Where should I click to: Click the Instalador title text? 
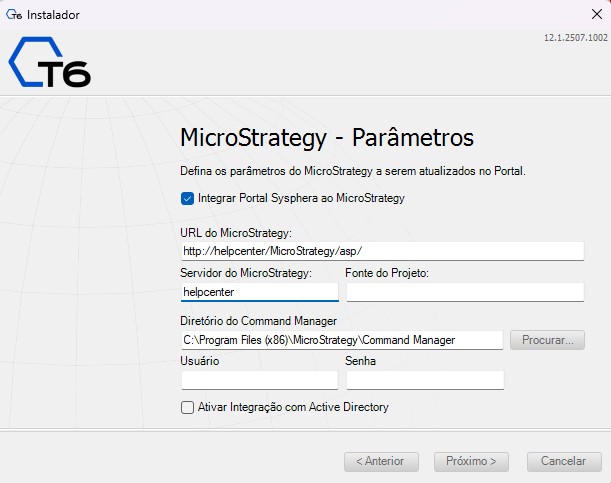tap(53, 15)
